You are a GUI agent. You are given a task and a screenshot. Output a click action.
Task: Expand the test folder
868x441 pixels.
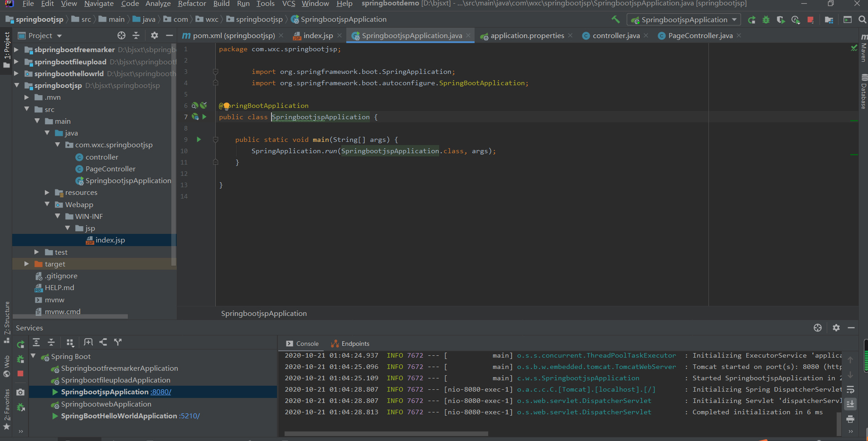(x=37, y=252)
